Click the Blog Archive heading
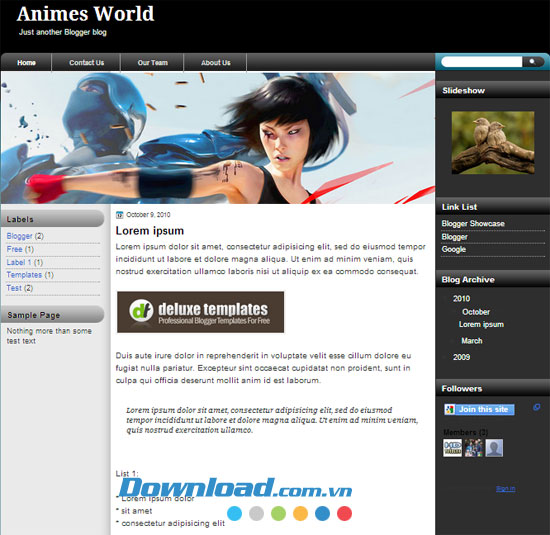Screen dimensions: 550x535 click(468, 280)
